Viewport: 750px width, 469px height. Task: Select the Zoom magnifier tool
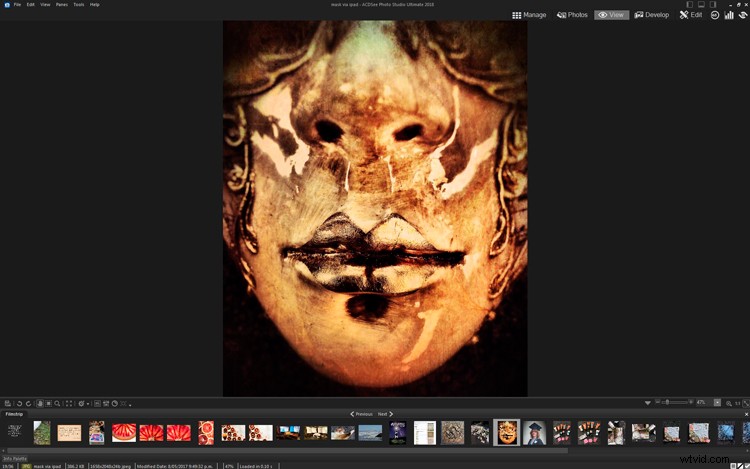[58, 403]
